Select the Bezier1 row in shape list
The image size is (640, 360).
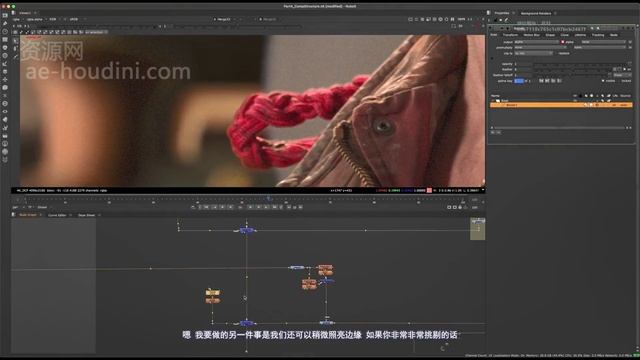click(561, 105)
